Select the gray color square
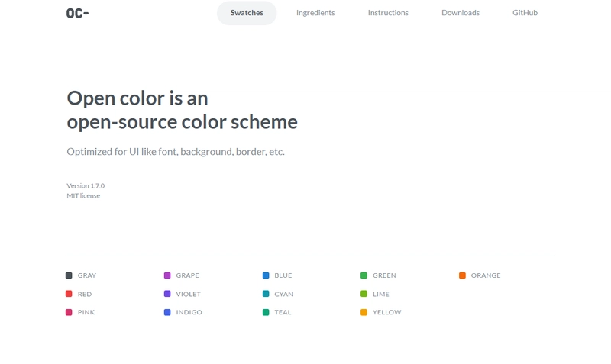The height and width of the screenshot is (364, 611). click(69, 275)
